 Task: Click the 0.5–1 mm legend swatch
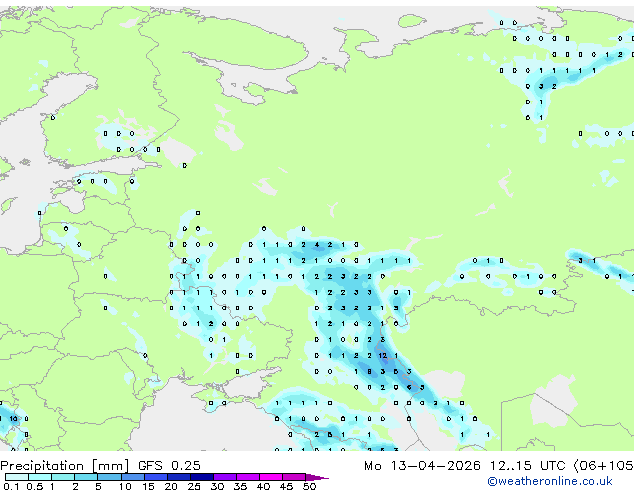(40, 477)
